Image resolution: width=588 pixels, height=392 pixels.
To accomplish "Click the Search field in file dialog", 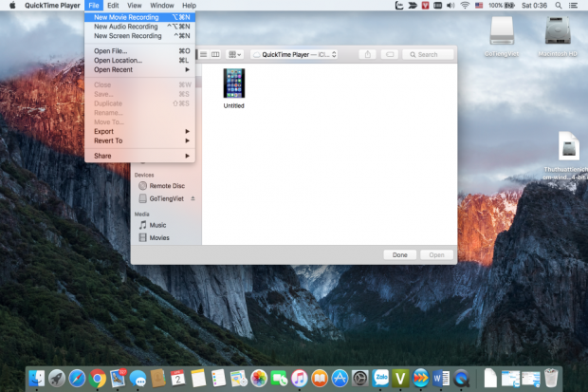I will pos(426,54).
